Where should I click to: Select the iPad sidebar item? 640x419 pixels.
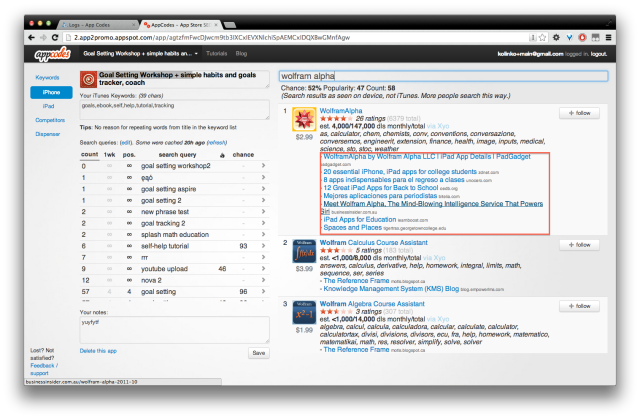coord(49,106)
